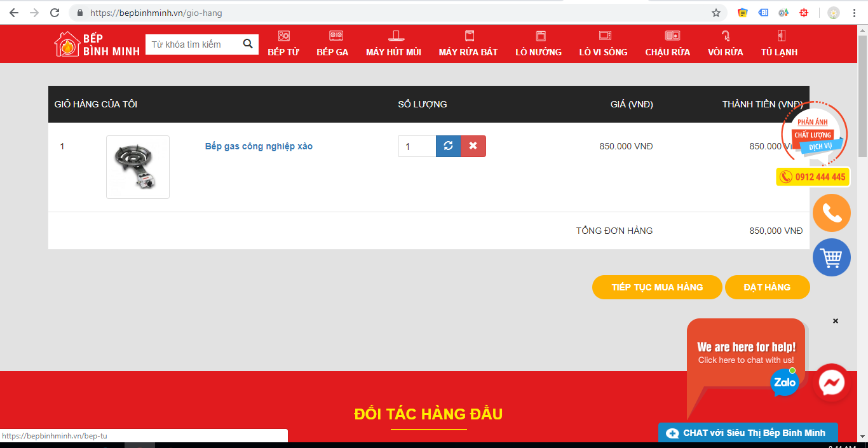Click the gas stove product thumbnail
This screenshot has width=868, height=448.
pos(138,167)
